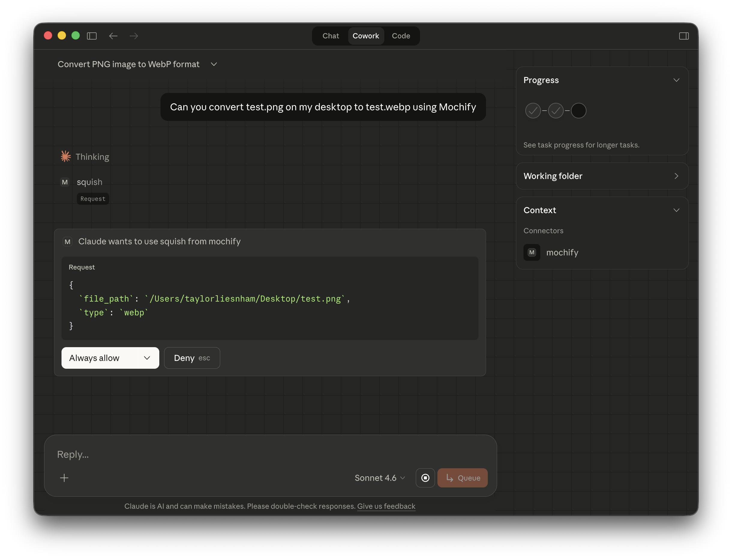Open the Convert PNG task title dropdown

214,64
